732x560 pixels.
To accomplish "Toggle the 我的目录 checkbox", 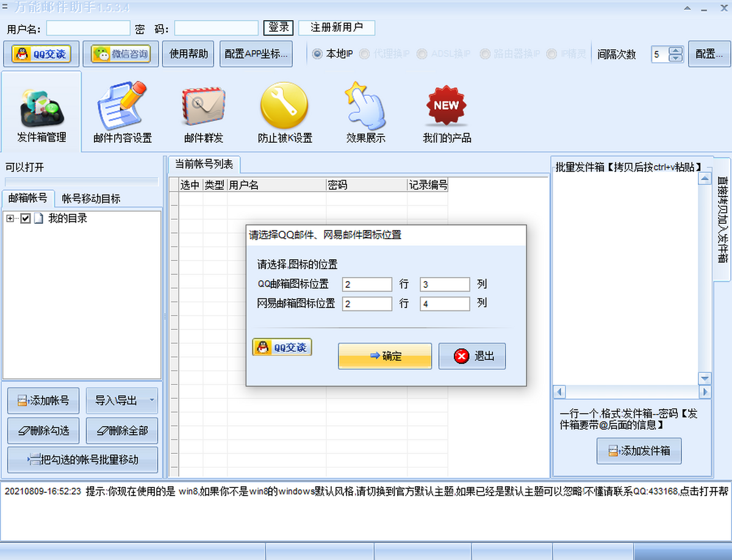I will (x=26, y=218).
